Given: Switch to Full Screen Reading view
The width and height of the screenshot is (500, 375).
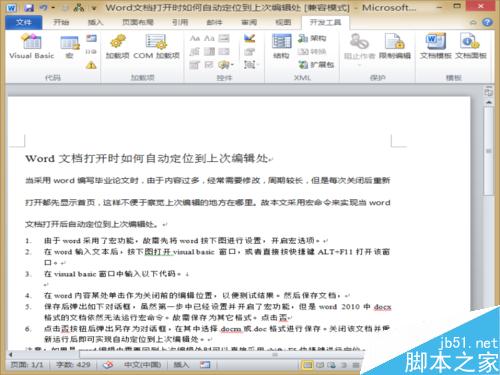Looking at the screenshot, I should click(320, 365).
